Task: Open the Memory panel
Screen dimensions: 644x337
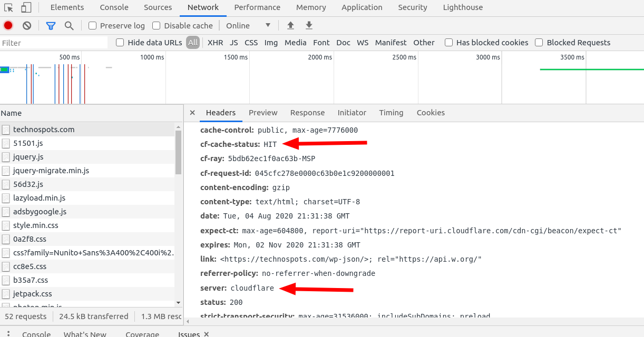Action: point(311,7)
